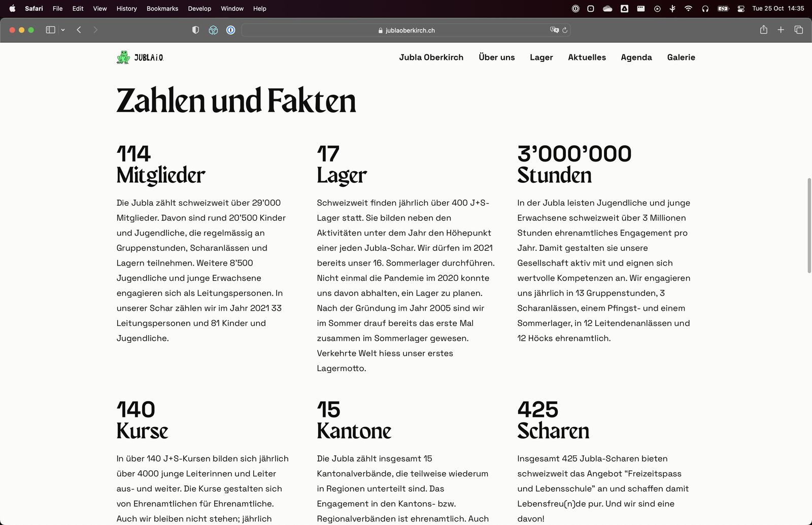Image resolution: width=812 pixels, height=525 pixels.
Task: Open the Agenda nav link
Action: (636, 57)
